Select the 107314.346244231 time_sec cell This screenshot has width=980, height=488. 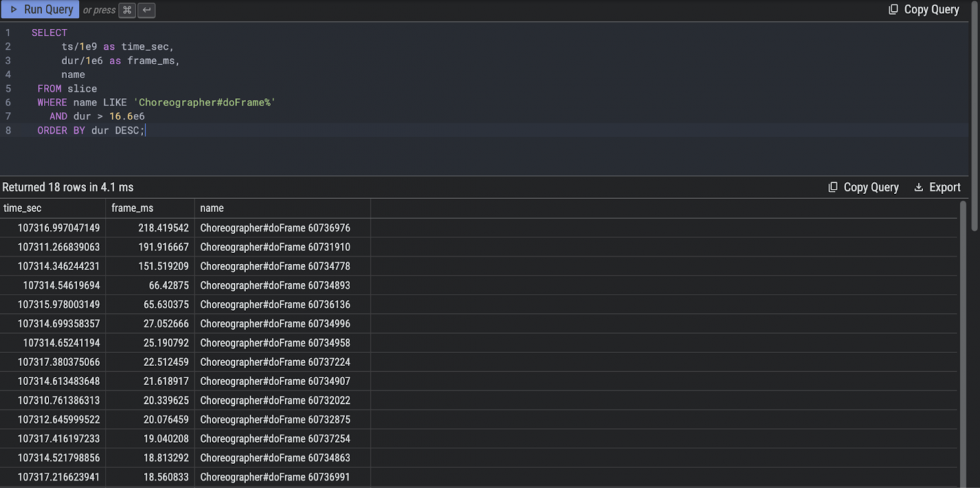58,266
